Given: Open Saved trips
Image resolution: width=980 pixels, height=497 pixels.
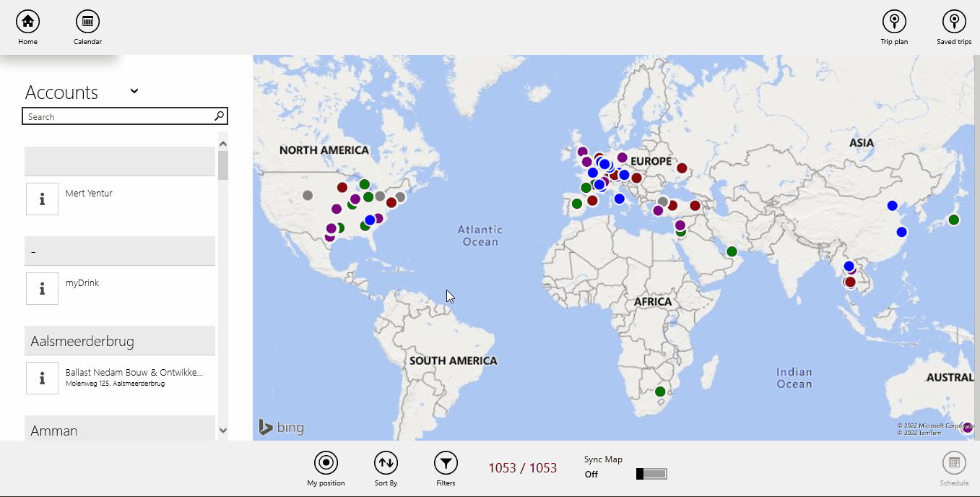Looking at the screenshot, I should coord(954,22).
